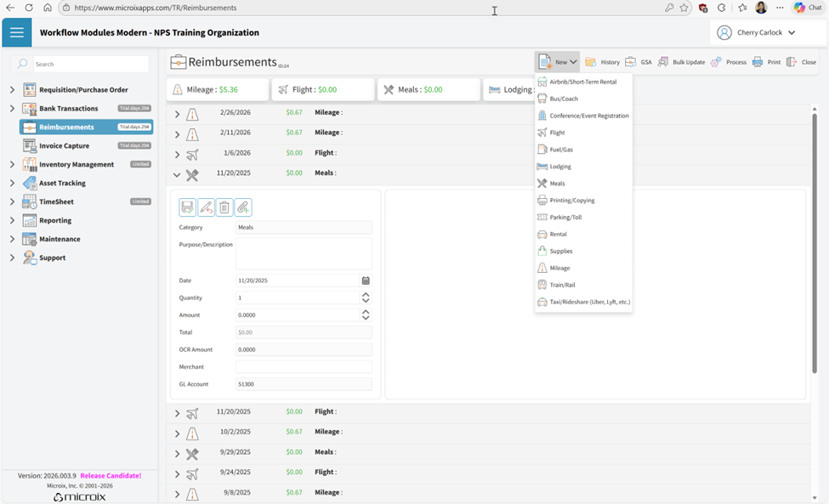
Task: Expand the 2/26/2026 Mileage row
Action: pyautogui.click(x=177, y=114)
